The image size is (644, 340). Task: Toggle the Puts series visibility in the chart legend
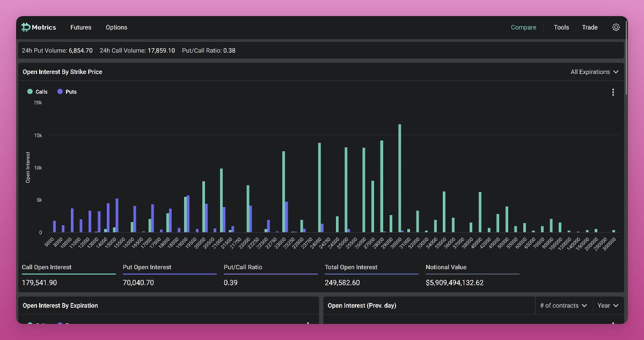pyautogui.click(x=67, y=92)
